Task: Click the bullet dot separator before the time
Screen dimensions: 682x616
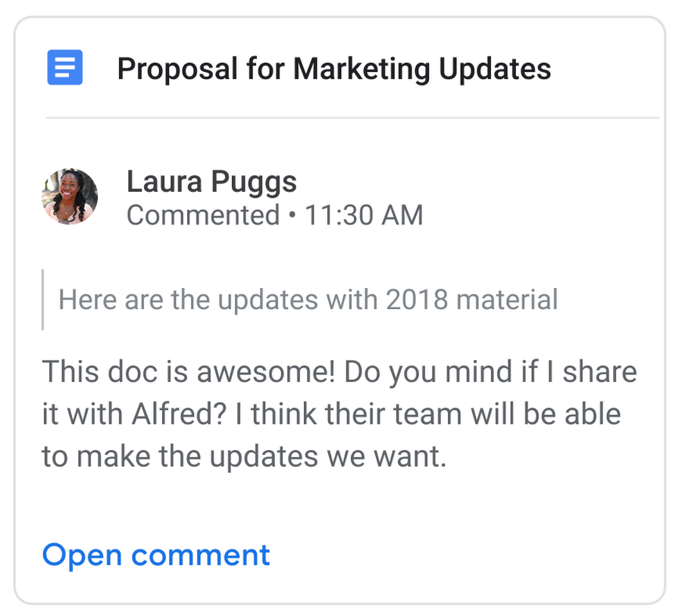Action: [x=293, y=216]
